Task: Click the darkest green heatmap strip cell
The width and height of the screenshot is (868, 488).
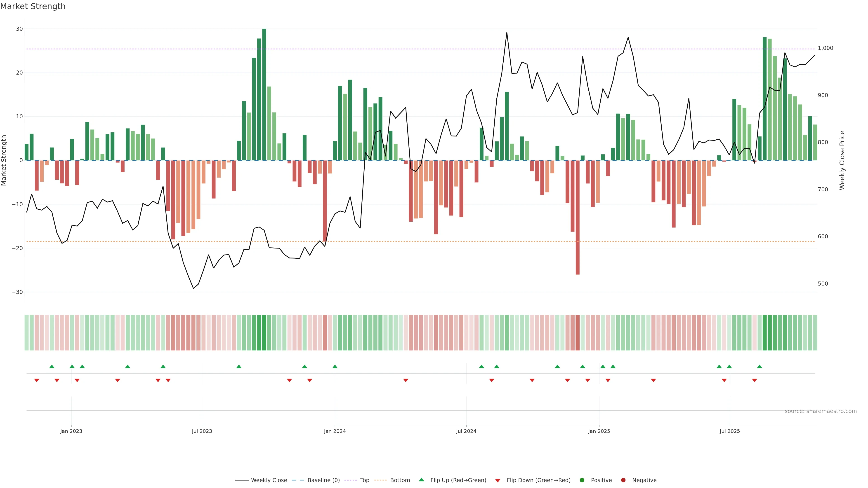Action: click(264, 333)
